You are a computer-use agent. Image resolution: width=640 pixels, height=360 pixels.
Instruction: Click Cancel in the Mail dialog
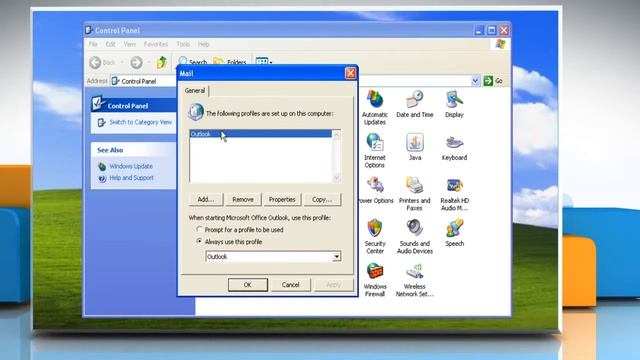point(291,285)
